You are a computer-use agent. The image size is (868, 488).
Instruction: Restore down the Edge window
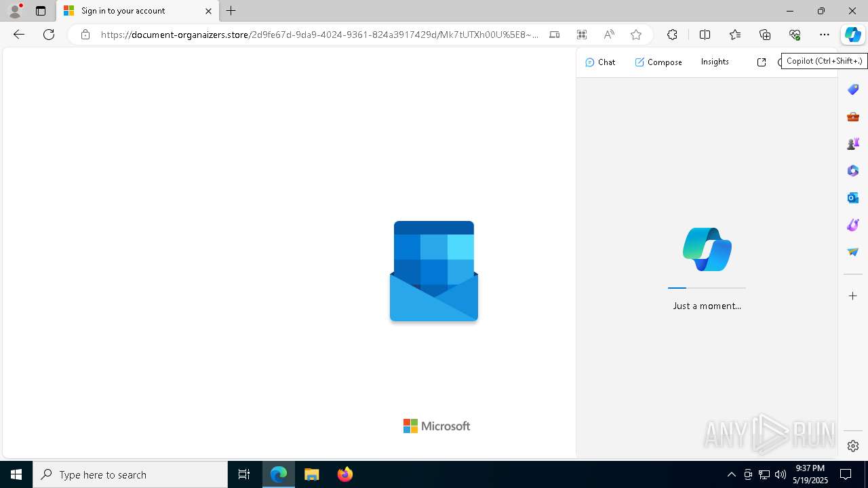pyautogui.click(x=821, y=11)
